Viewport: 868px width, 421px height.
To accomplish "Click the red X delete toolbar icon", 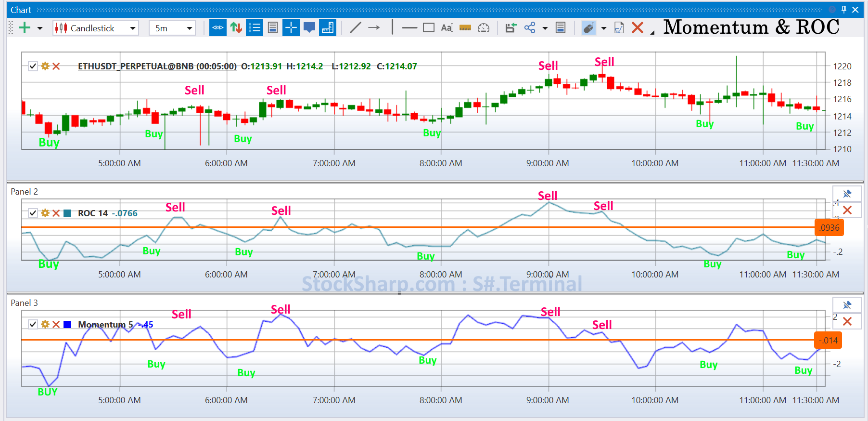I will [x=638, y=27].
